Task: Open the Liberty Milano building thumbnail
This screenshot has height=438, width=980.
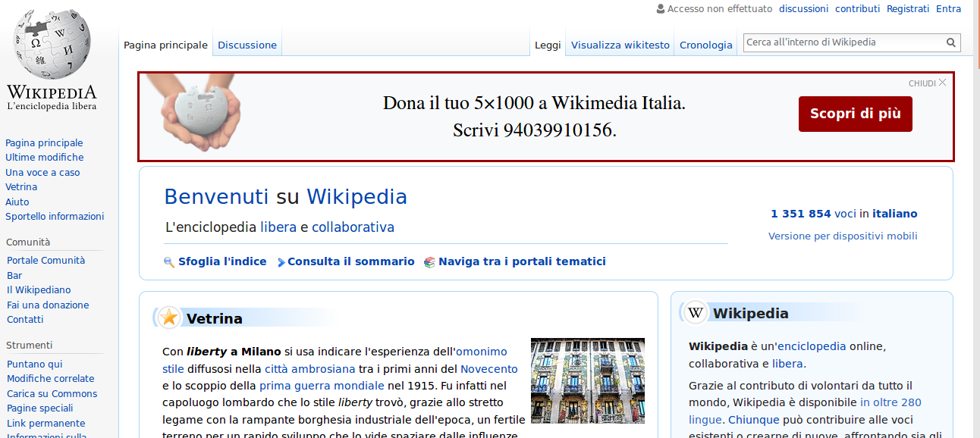Action: 587,380
